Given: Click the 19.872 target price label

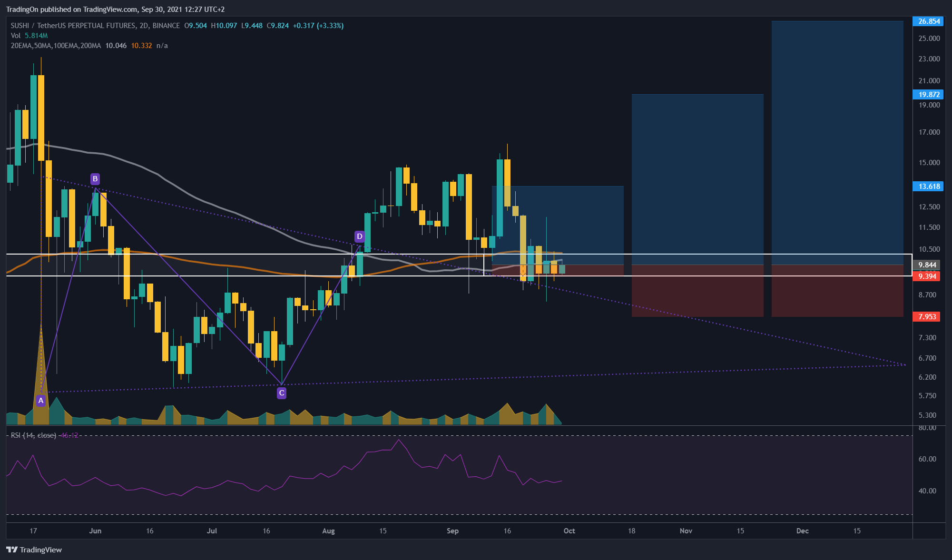Looking at the screenshot, I should coord(928,94).
